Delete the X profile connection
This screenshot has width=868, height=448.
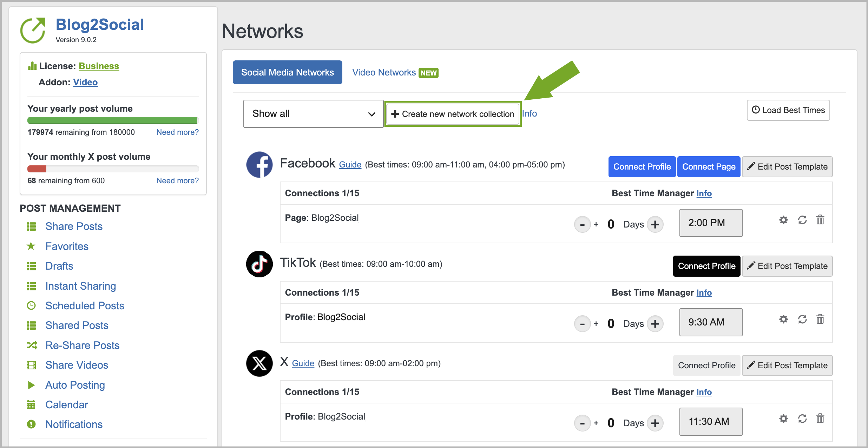[820, 419]
